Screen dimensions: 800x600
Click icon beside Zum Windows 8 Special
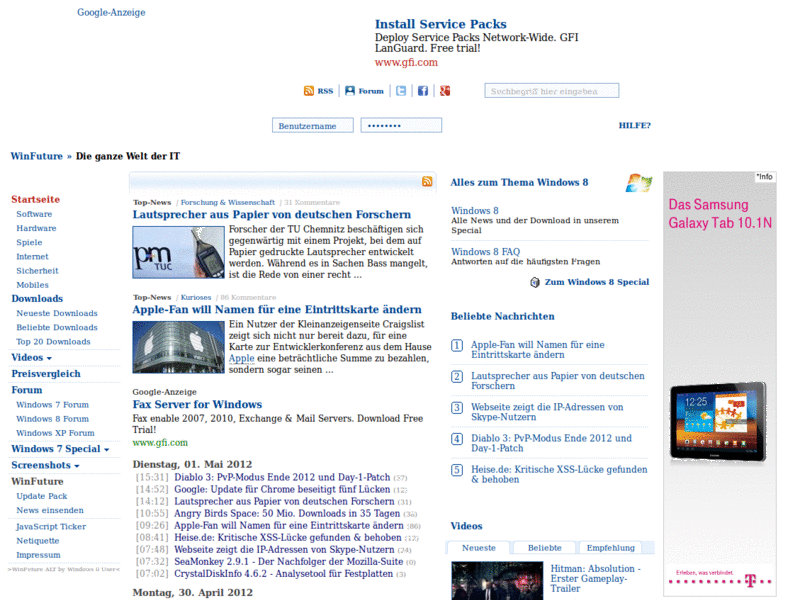coord(535,282)
